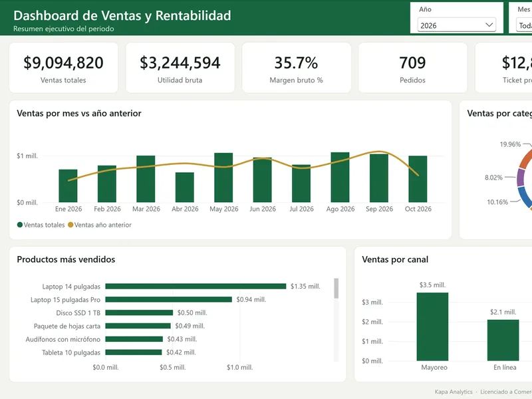Click the purple 8.02% donut segment
The image size is (532, 399).
(521, 178)
